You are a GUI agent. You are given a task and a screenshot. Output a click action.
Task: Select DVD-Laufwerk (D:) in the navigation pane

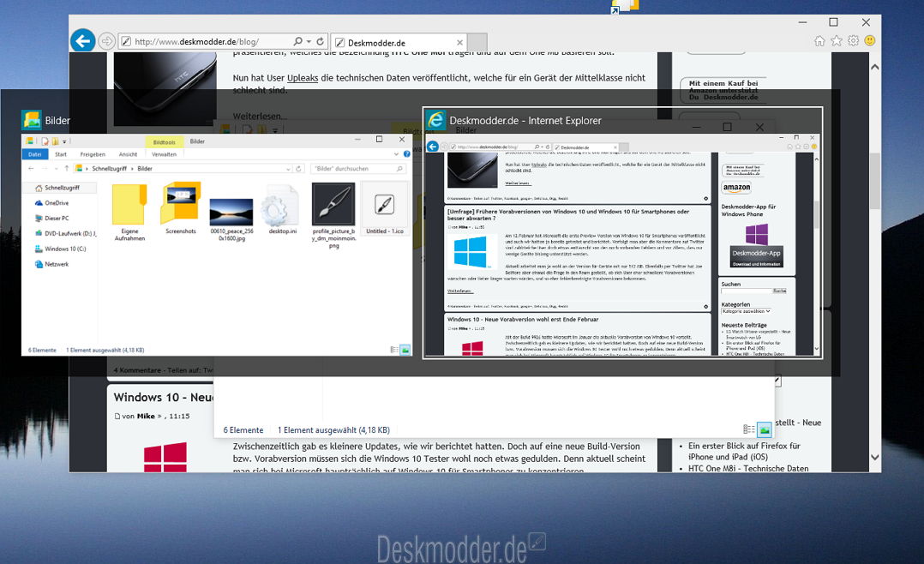point(65,233)
